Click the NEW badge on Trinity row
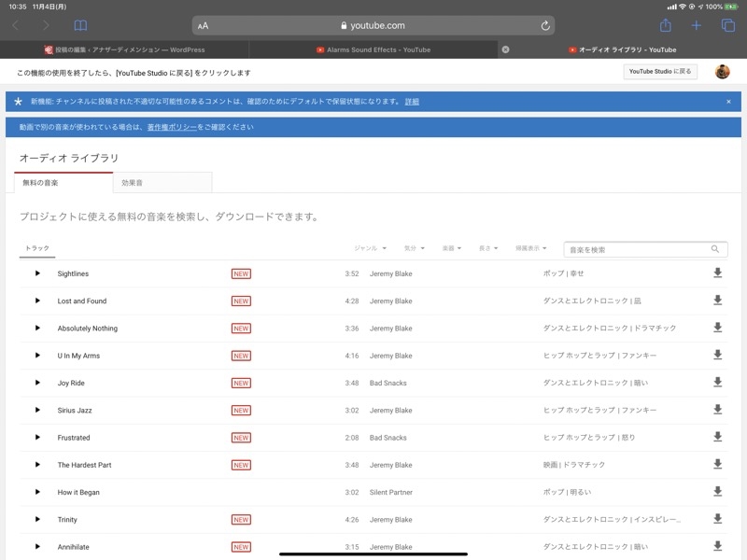Screen dimensions: 747x560 (x=241, y=520)
